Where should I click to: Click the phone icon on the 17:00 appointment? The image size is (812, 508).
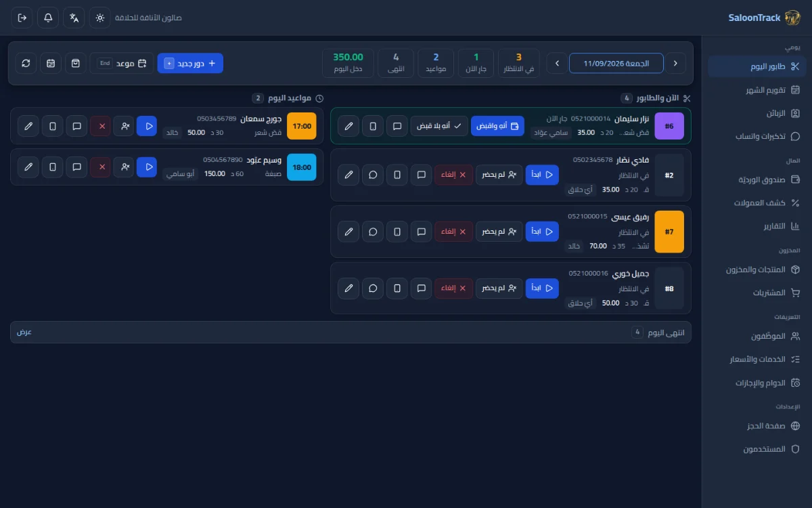(53, 126)
